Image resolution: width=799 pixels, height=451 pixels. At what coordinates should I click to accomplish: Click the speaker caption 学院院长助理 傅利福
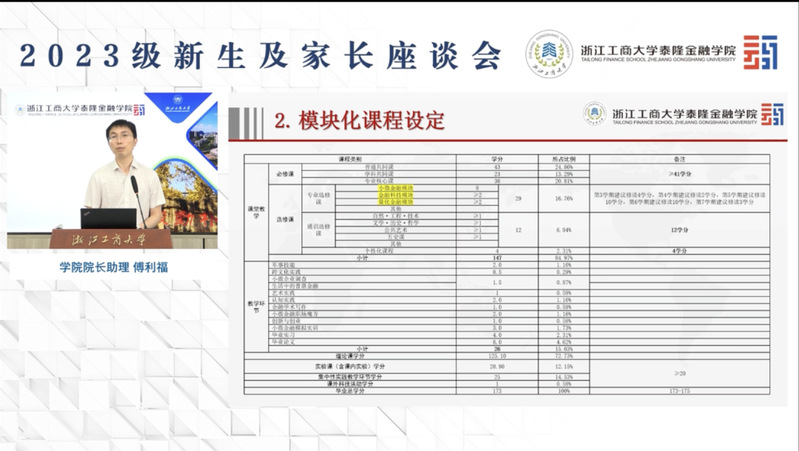point(112,267)
